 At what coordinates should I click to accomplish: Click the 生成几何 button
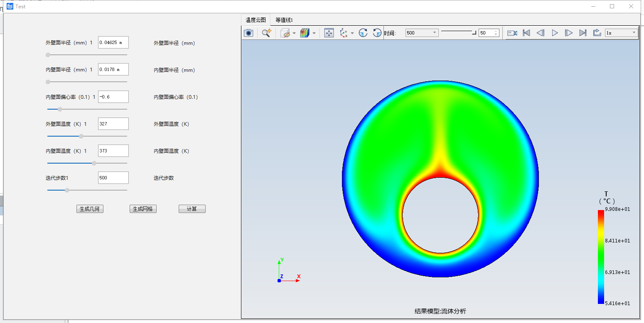(x=90, y=209)
